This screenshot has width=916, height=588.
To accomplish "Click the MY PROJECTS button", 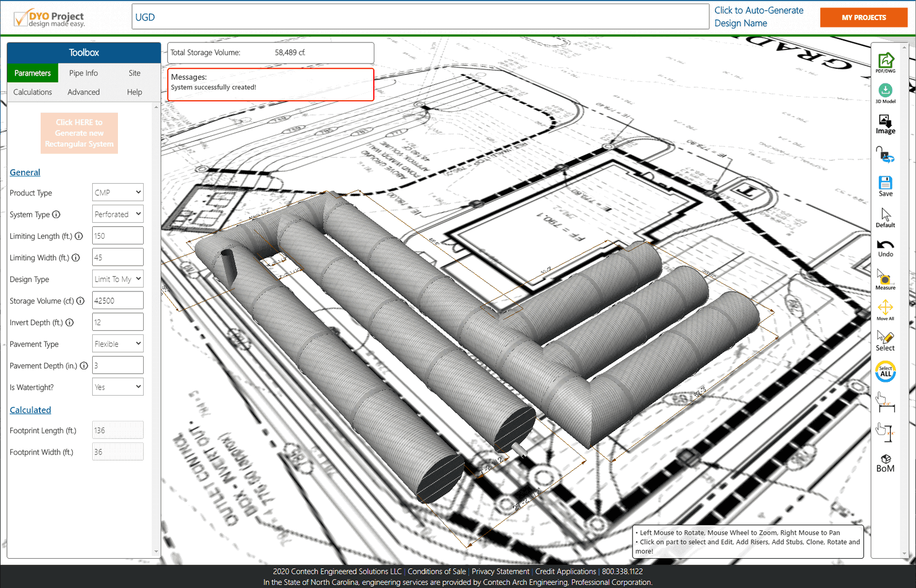I will click(x=863, y=17).
